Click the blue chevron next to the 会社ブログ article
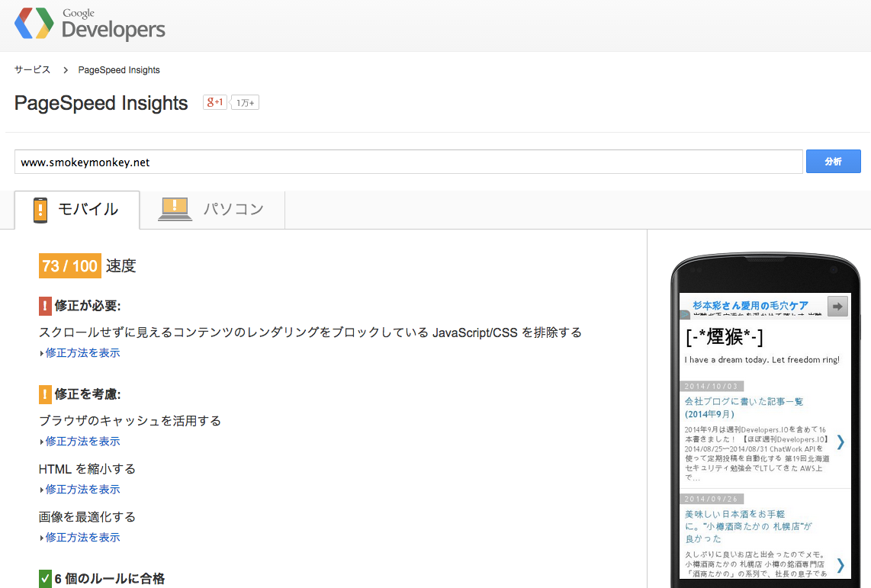Screen dimensions: 871x588 click(x=841, y=441)
